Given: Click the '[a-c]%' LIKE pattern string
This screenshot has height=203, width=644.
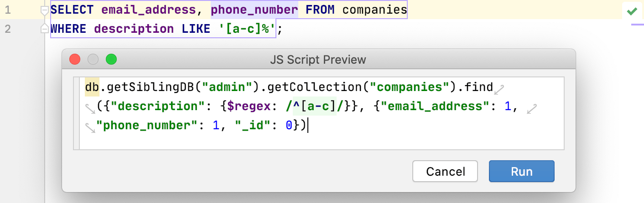Looking at the screenshot, I should 245,29.
